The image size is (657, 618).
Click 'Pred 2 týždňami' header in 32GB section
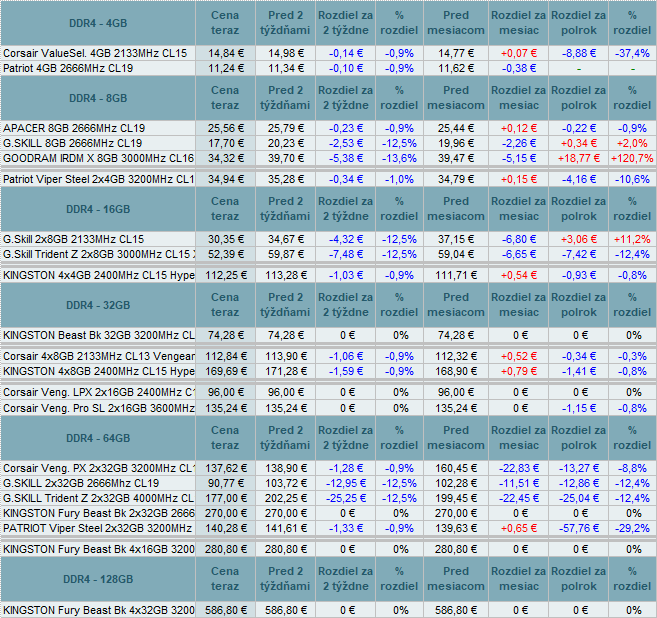pos(285,305)
